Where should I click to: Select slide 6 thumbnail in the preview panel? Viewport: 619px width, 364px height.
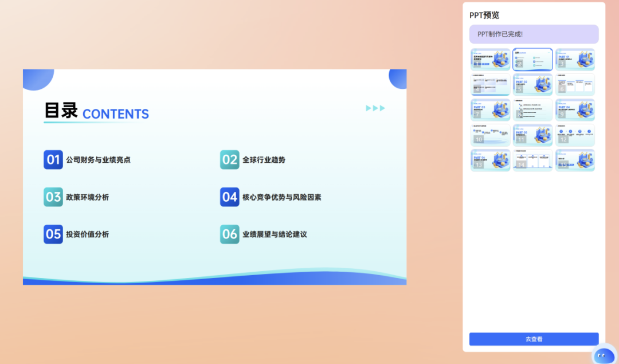575,84
